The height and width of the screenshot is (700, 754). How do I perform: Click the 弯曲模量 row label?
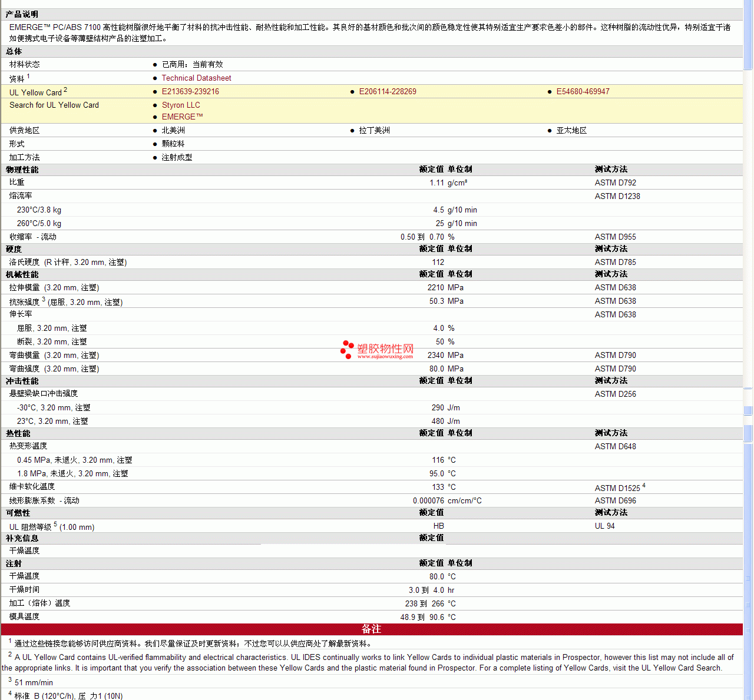(54, 355)
